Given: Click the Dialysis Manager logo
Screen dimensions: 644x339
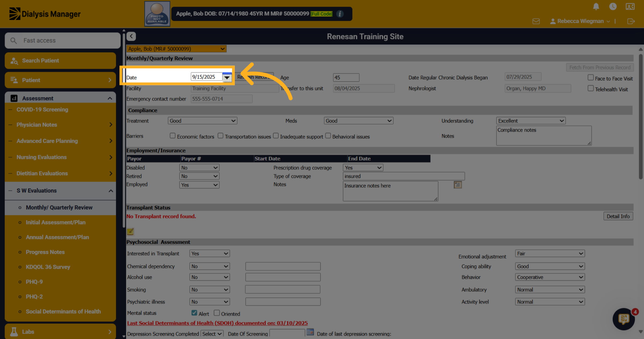Looking at the screenshot, I should (x=45, y=14).
